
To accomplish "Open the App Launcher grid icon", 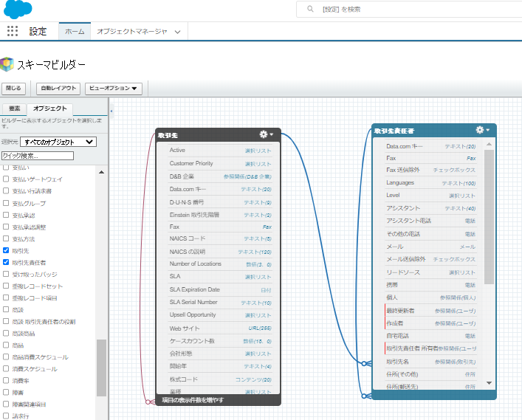I will [13, 31].
